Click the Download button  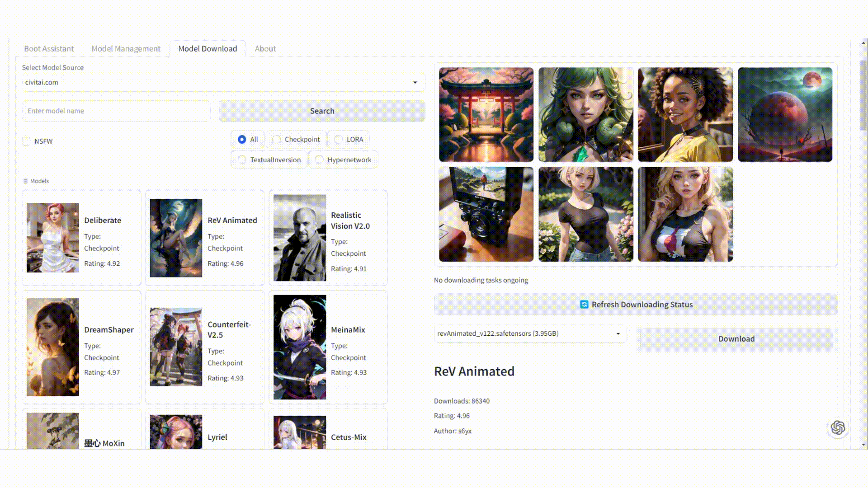point(736,339)
